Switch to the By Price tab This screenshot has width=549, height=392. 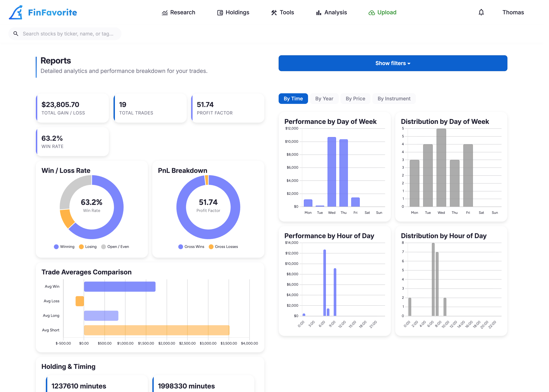click(x=355, y=98)
